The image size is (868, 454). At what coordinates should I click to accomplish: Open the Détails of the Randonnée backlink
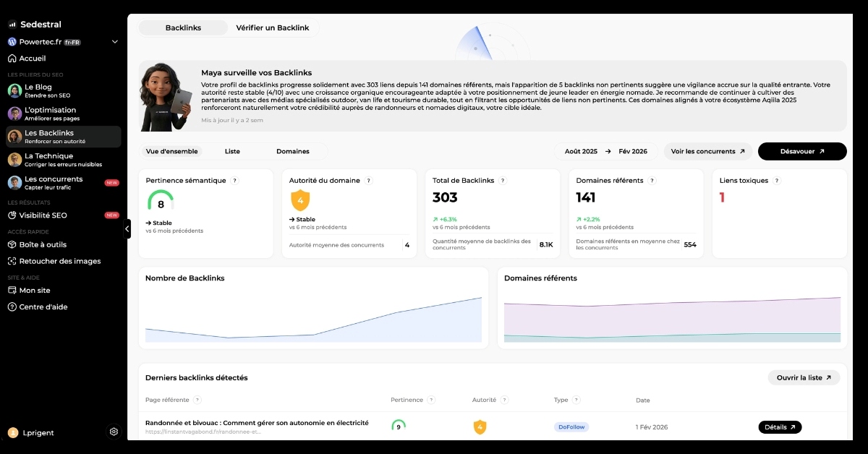[779, 427]
